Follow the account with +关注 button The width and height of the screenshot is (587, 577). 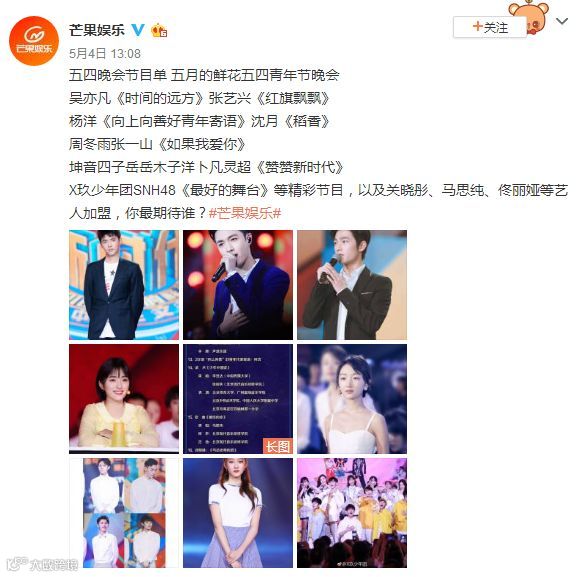coord(490,27)
